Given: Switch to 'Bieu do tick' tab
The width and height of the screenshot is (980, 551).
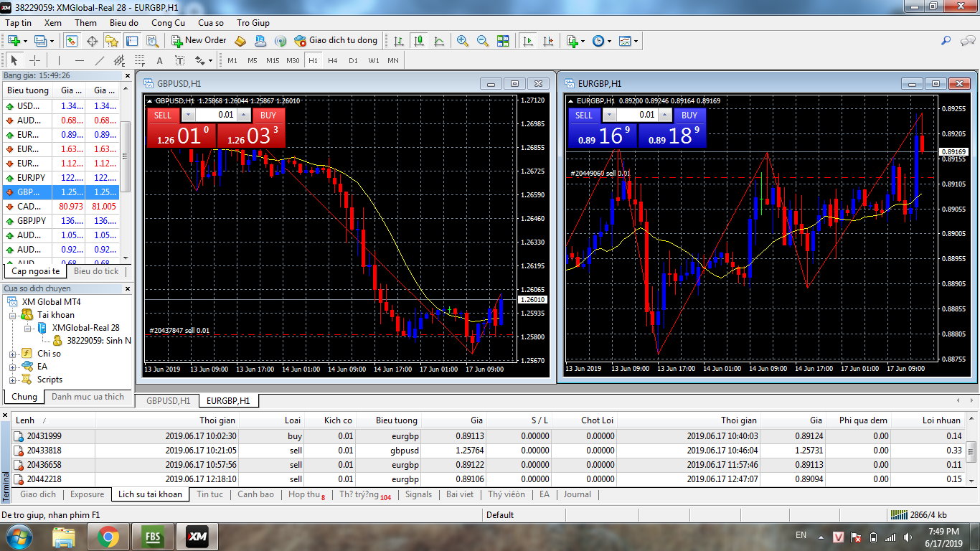Looking at the screenshot, I should 96,271.
